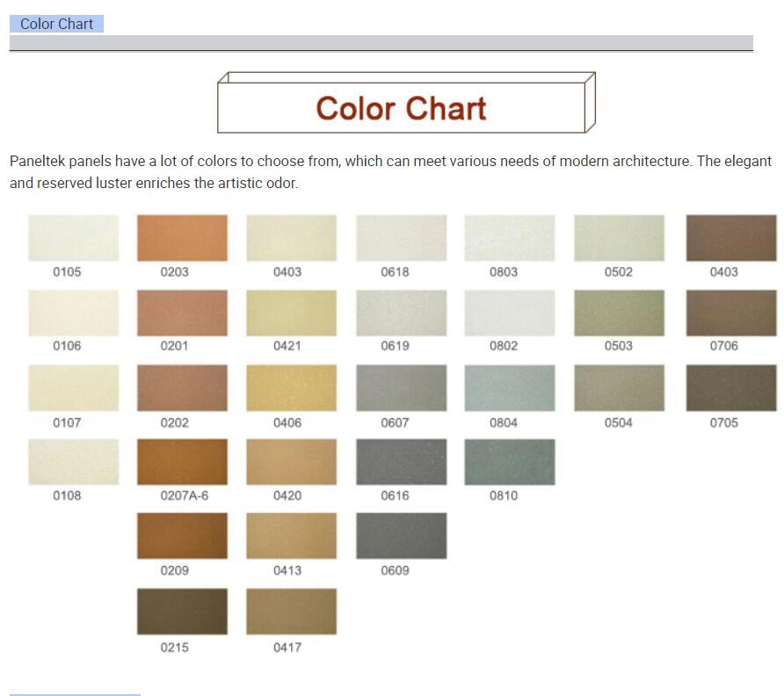Click the Color Chart banner title

tap(401, 108)
